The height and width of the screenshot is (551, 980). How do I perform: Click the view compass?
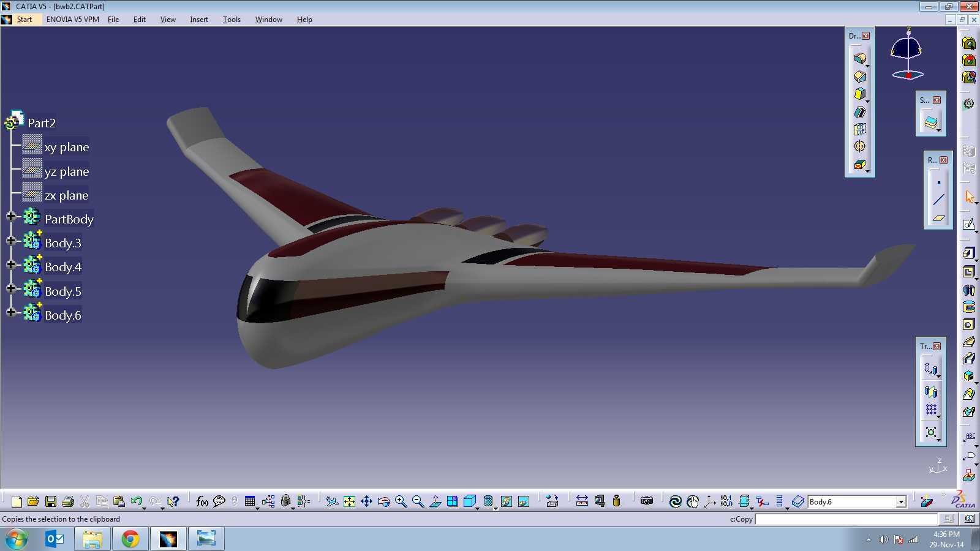click(x=907, y=55)
